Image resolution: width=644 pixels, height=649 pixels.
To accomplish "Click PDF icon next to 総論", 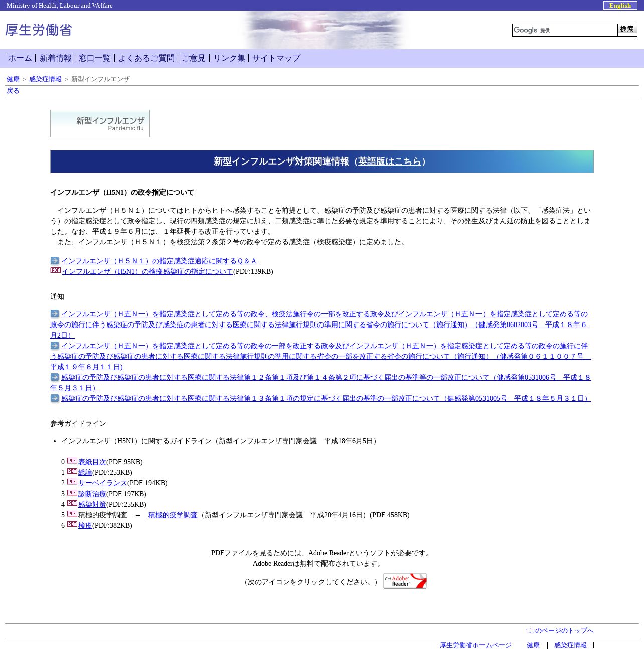I will click(72, 471).
